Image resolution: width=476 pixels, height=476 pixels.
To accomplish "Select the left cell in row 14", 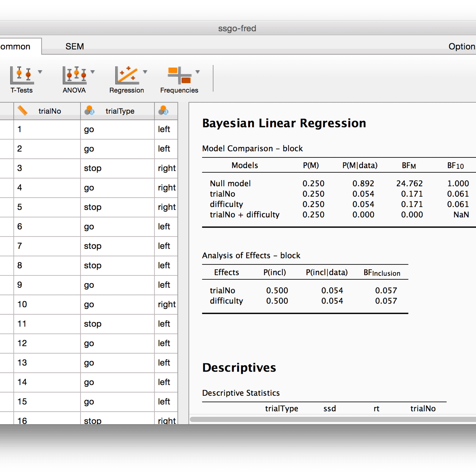I will point(166,382).
